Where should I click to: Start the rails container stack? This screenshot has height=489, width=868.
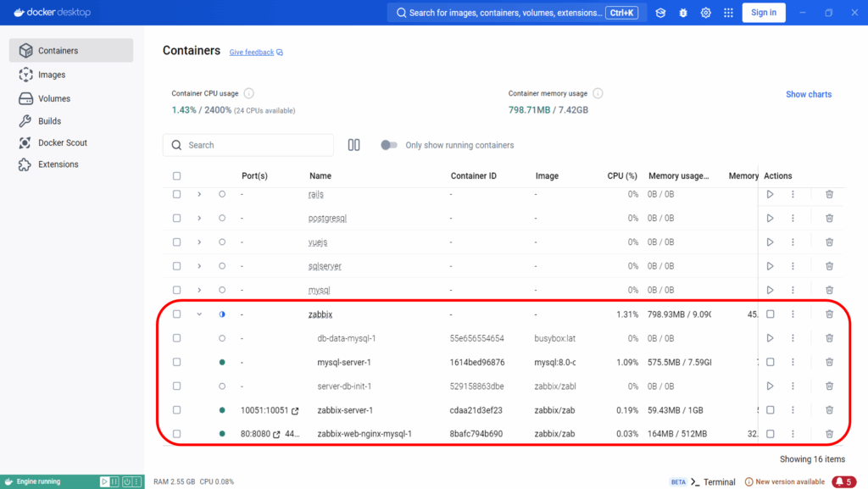pyautogui.click(x=770, y=194)
